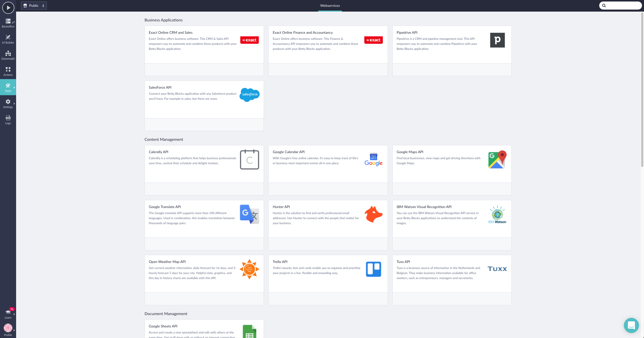644x338 pixels.
Task: Click the Salesforce cloud logo
Action: [249, 95]
